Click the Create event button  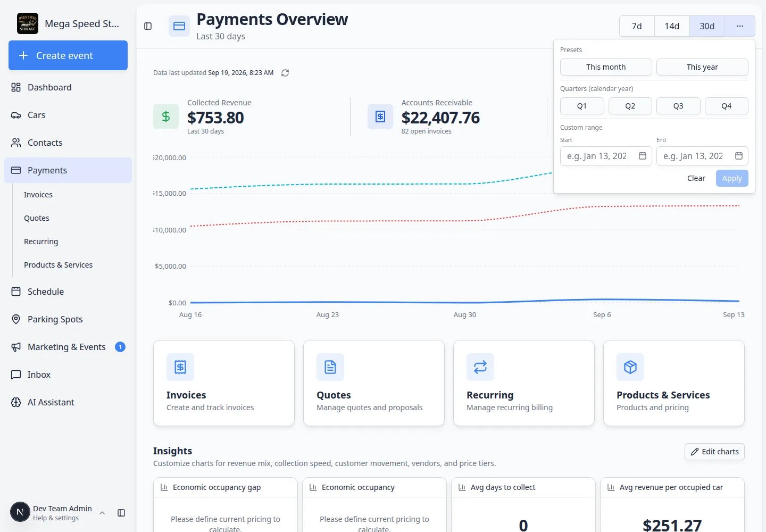[68, 55]
